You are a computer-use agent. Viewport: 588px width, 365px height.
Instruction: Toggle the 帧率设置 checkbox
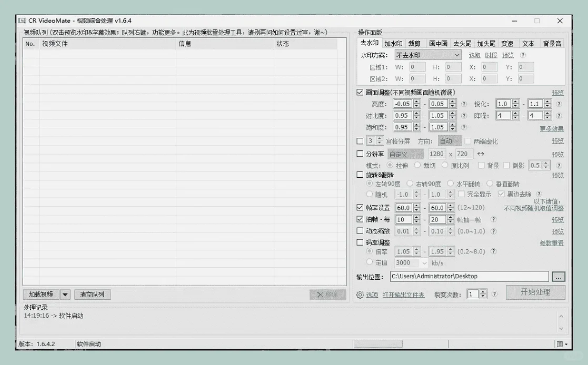point(360,208)
